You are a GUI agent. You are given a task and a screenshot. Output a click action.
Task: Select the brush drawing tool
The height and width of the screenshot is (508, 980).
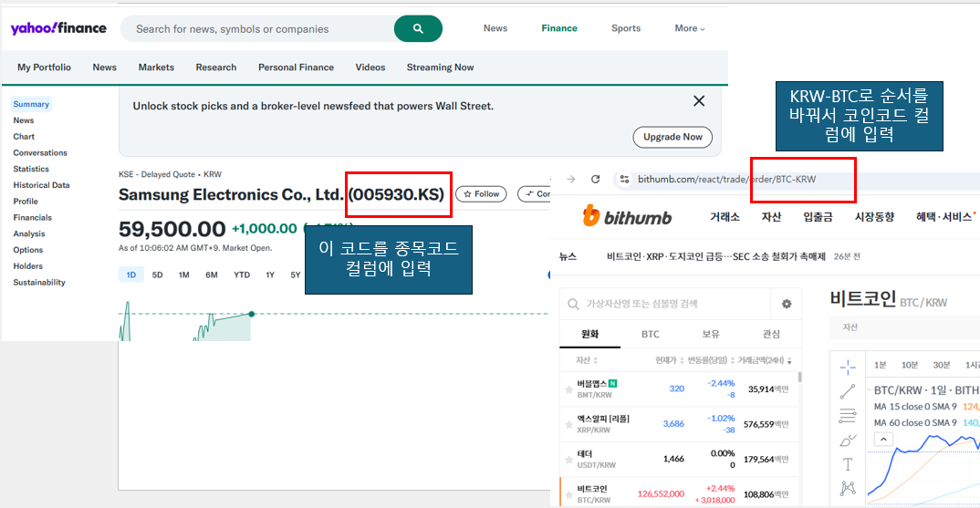coord(848,440)
